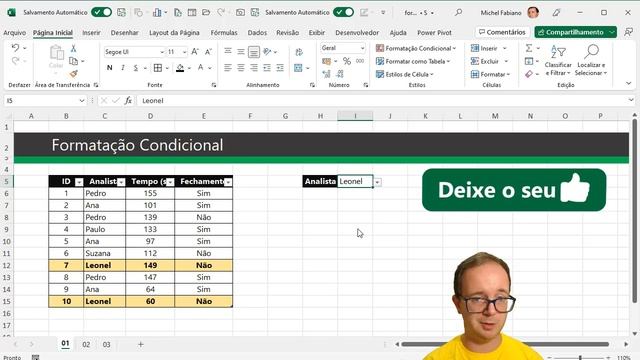Open the Tempo column filter dropdown

click(x=170, y=182)
